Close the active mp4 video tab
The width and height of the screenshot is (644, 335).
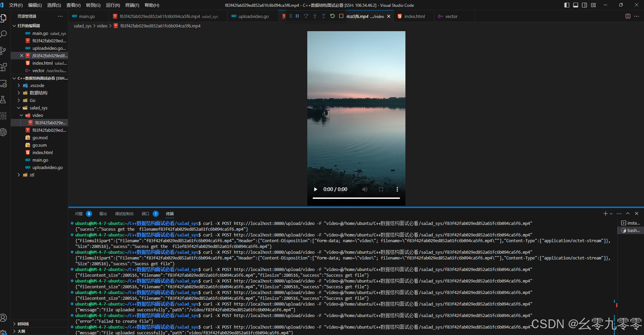click(388, 16)
